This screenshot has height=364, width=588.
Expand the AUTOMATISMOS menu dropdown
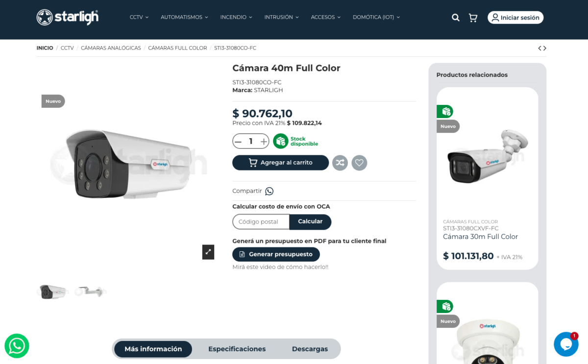(184, 17)
